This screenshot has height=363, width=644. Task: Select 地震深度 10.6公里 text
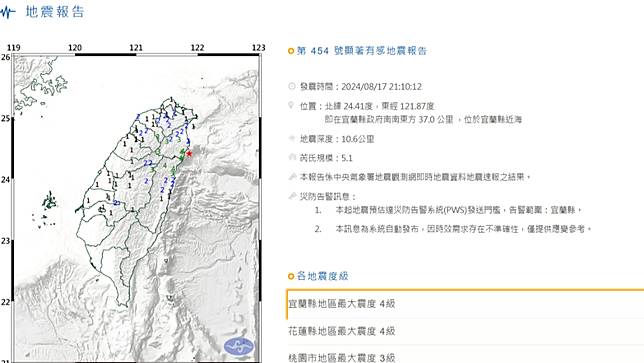pos(337,139)
